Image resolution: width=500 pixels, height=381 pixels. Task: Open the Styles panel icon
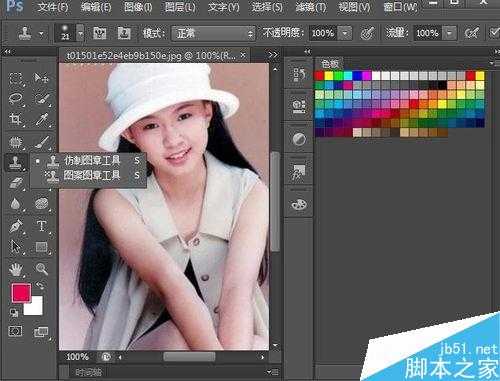point(298,172)
